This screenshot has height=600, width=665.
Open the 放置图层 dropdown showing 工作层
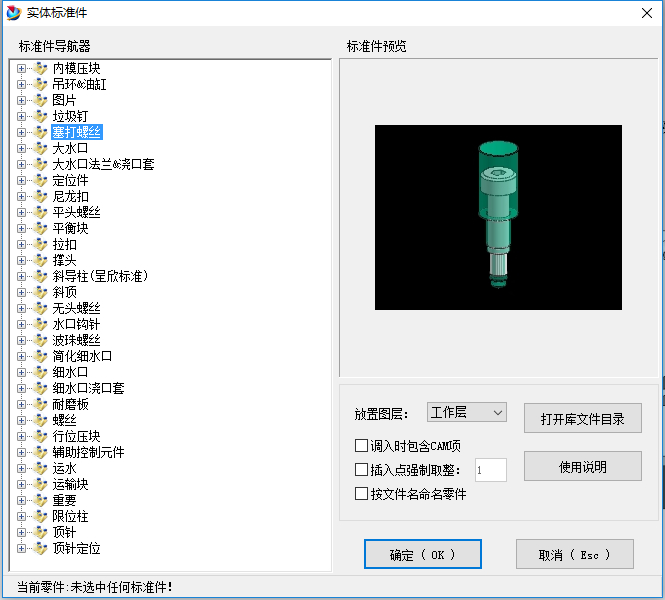[x=467, y=412]
